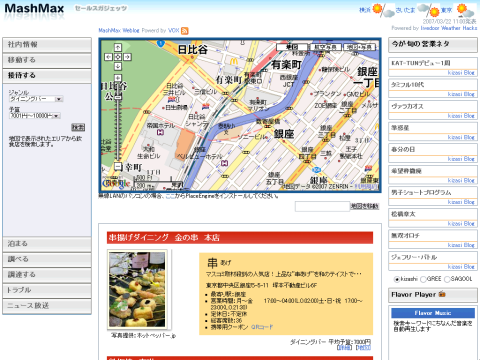This screenshot has height=360, width=480.
Task: Click the 詳細 link in restaurant card
Action: tap(344, 347)
